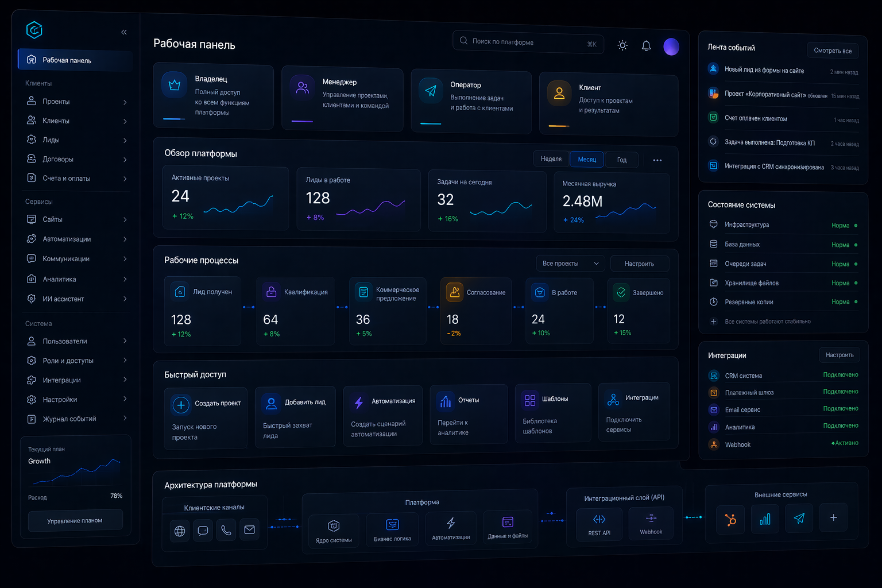
Task: Open the three-dot menu in Обзор платформы
Action: (x=657, y=160)
